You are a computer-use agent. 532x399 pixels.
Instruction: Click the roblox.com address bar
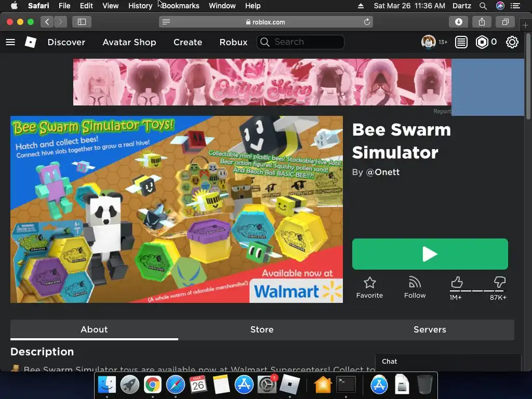tap(265, 22)
